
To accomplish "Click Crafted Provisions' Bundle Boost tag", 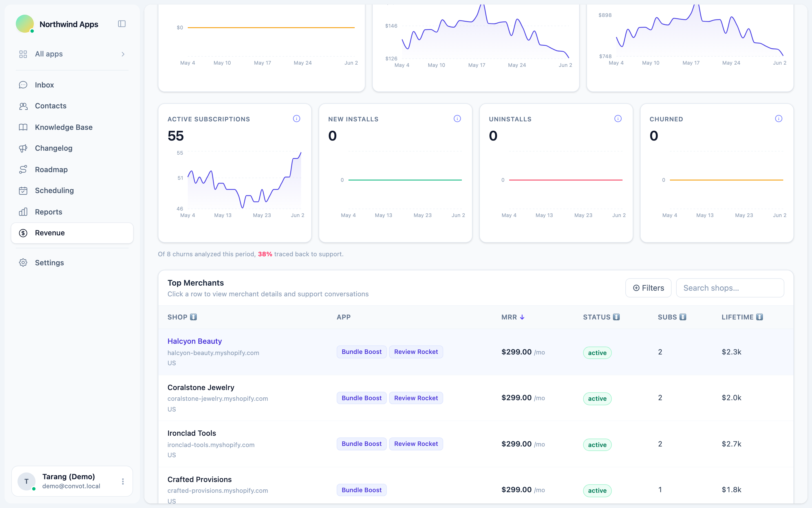I will (x=362, y=490).
